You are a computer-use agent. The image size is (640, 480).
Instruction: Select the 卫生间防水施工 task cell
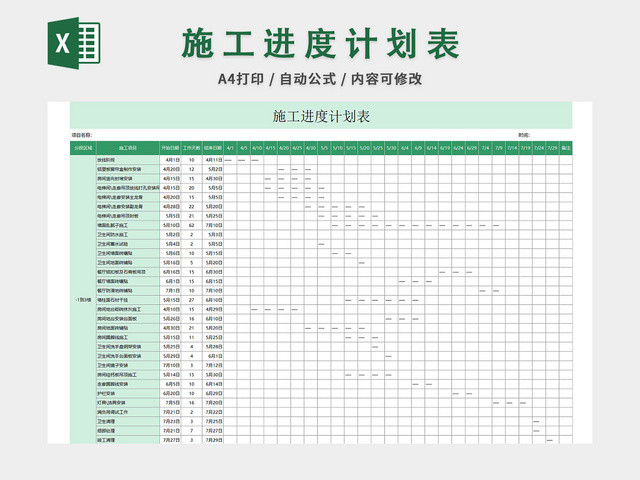coord(128,235)
